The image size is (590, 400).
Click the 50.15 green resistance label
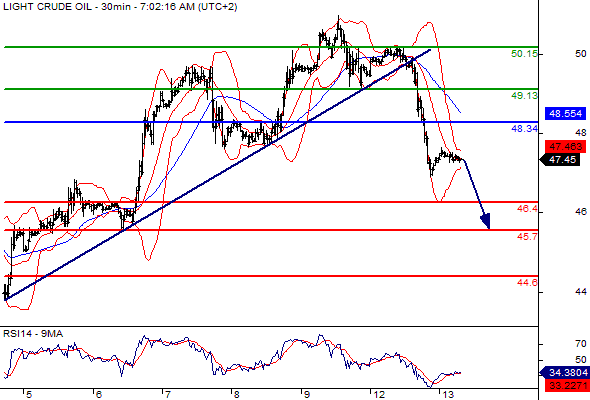524,54
